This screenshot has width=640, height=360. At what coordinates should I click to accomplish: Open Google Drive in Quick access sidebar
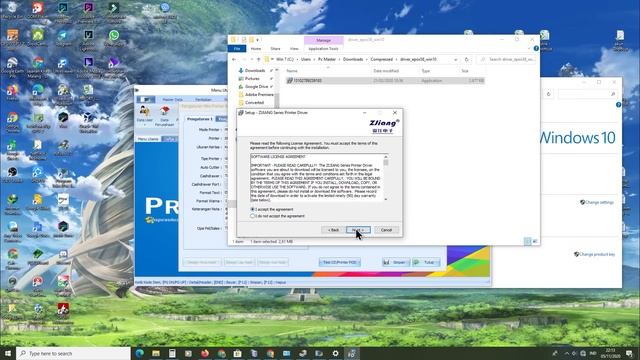coord(256,87)
